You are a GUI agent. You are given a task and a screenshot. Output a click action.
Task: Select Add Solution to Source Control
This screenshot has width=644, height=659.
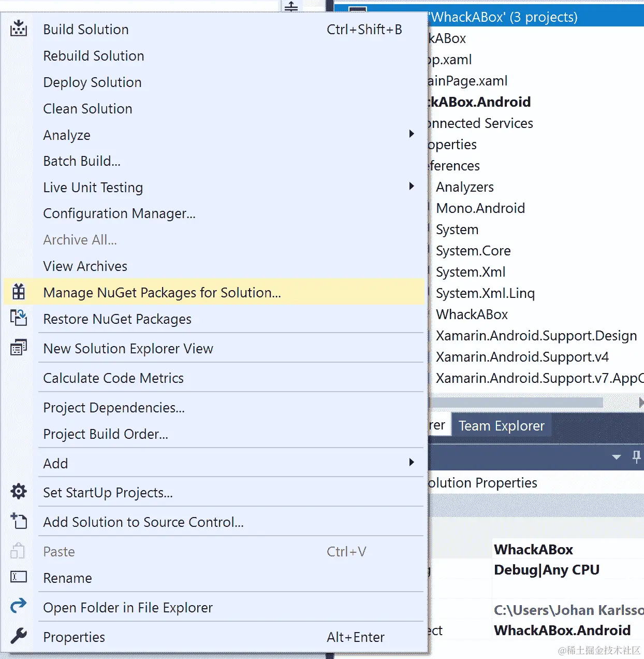pos(214,522)
